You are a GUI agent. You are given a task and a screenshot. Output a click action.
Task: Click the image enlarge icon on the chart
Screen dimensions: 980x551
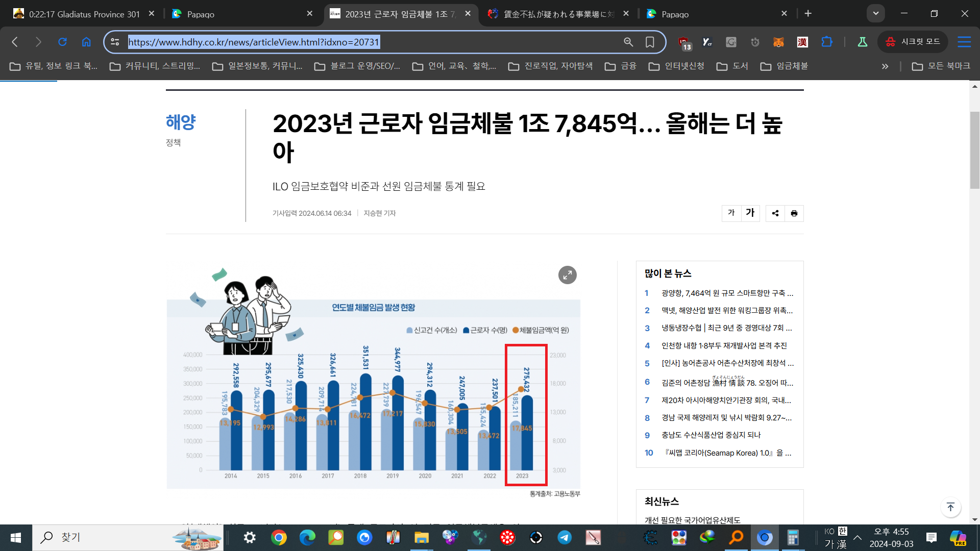(x=567, y=275)
